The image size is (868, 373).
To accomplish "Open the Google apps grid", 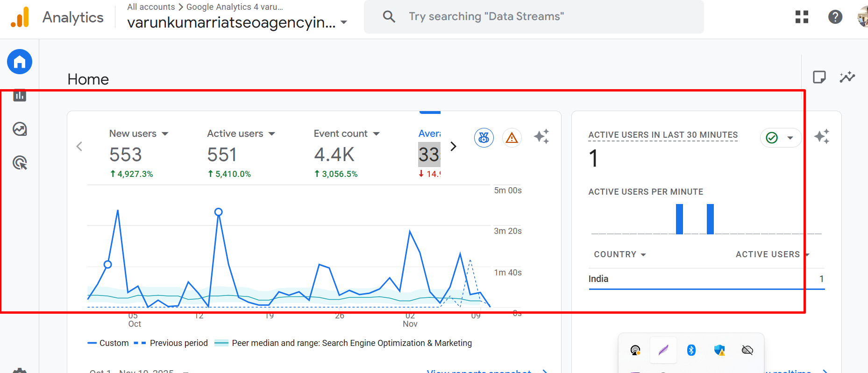I will [x=802, y=17].
